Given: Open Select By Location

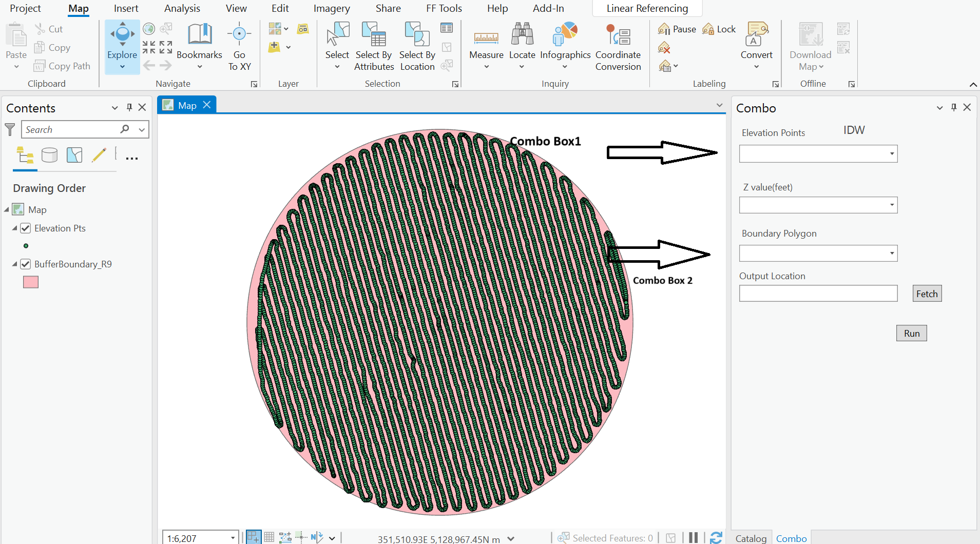Looking at the screenshot, I should 417,46.
